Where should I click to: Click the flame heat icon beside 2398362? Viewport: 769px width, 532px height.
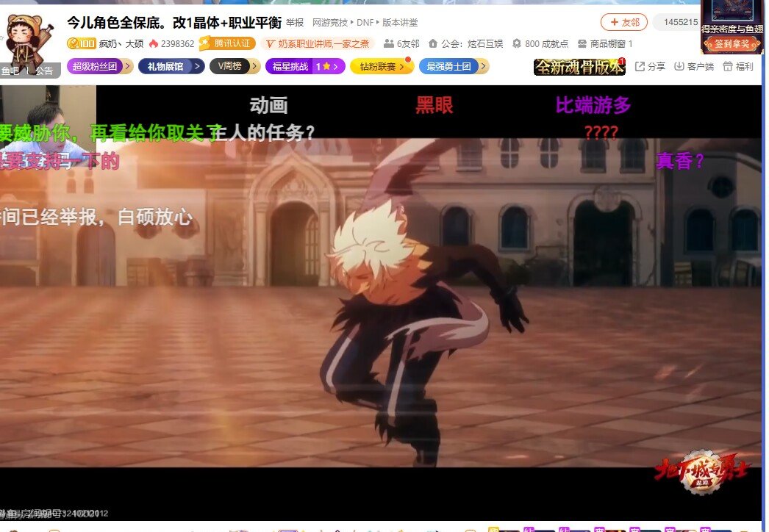pyautogui.click(x=154, y=43)
